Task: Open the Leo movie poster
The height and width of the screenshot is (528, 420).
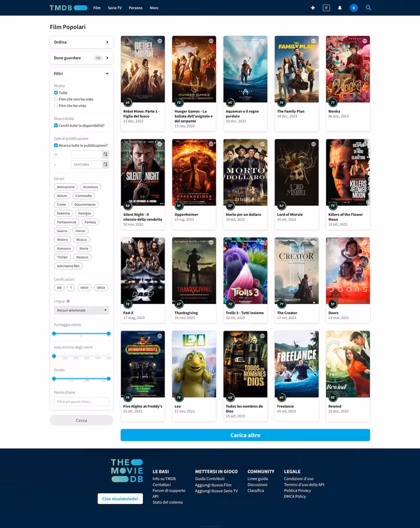Action: 194,364
